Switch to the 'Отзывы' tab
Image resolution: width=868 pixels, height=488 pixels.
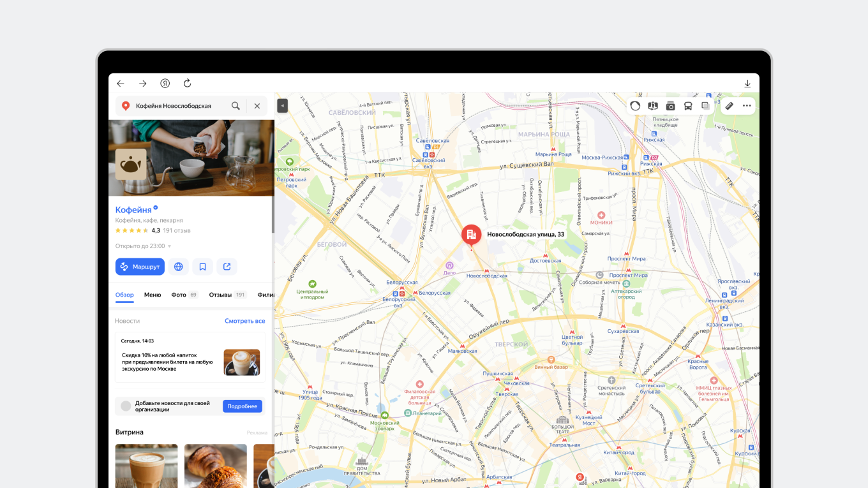pos(228,295)
